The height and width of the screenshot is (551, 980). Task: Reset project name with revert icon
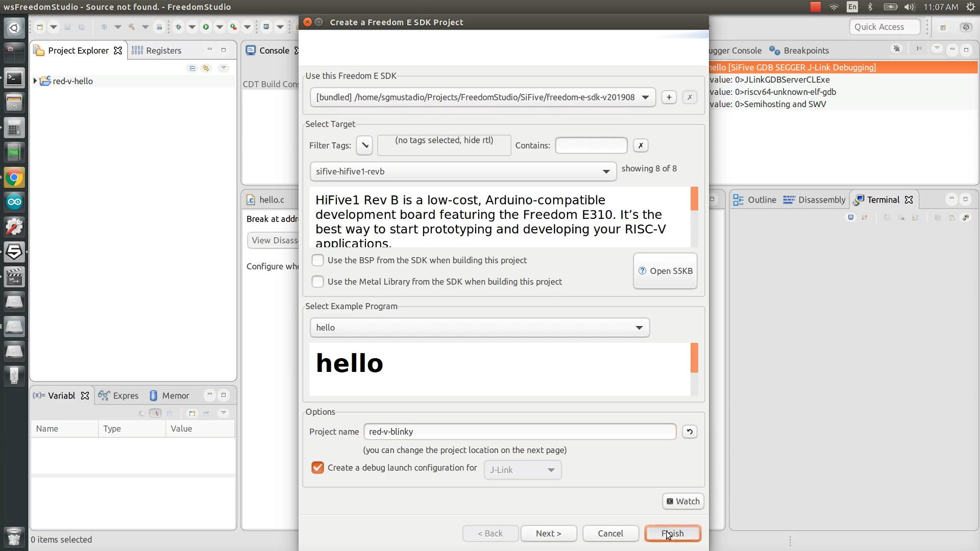(x=690, y=432)
